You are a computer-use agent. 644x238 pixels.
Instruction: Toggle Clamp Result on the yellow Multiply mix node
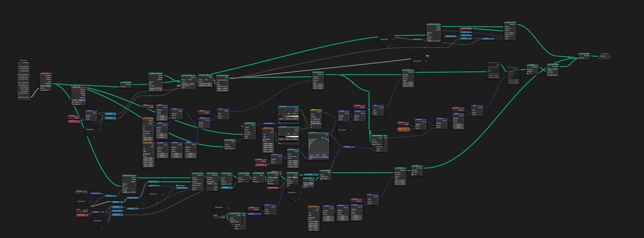tap(312, 119)
